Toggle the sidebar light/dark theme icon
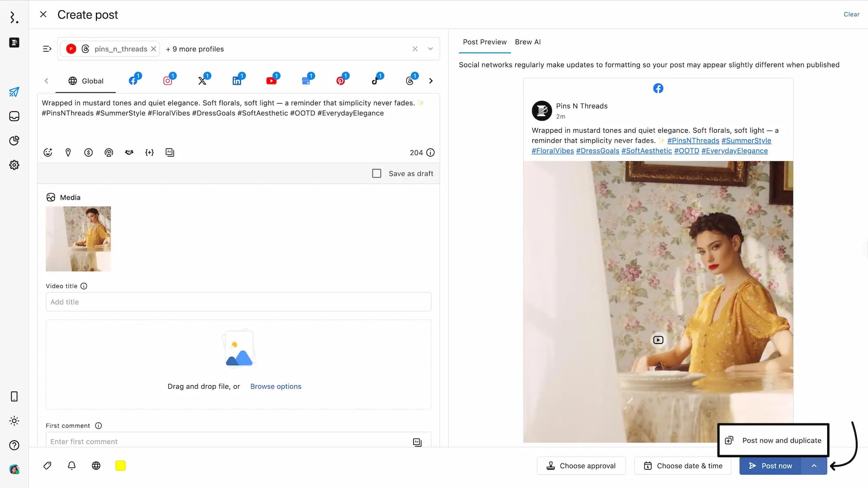Image resolution: width=868 pixels, height=488 pixels. 14,421
